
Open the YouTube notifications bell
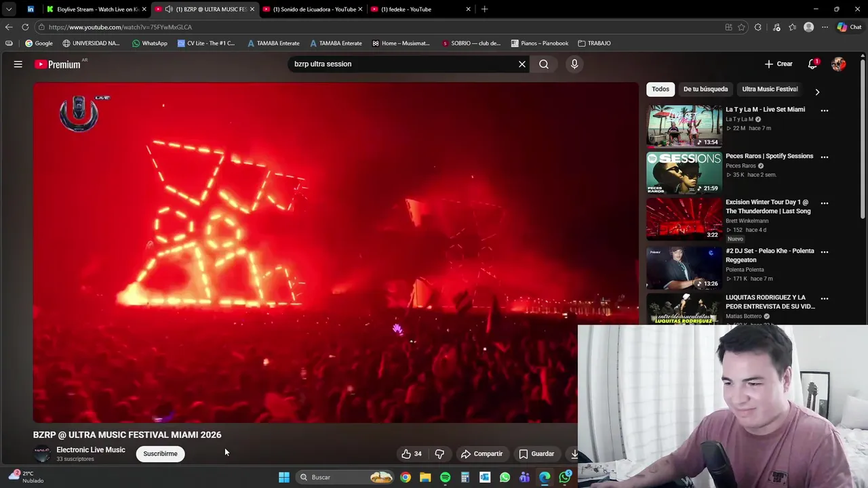click(812, 64)
